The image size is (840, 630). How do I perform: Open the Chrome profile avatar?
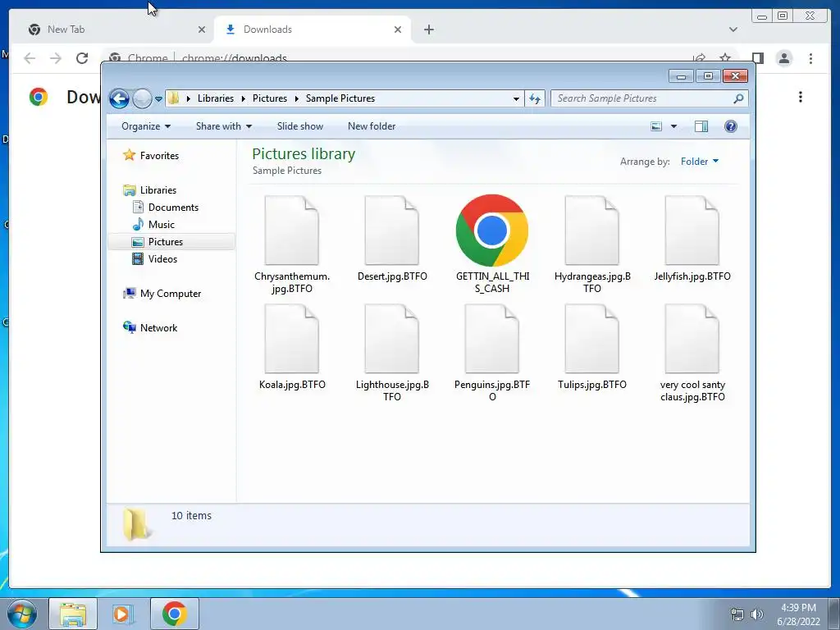(x=784, y=58)
